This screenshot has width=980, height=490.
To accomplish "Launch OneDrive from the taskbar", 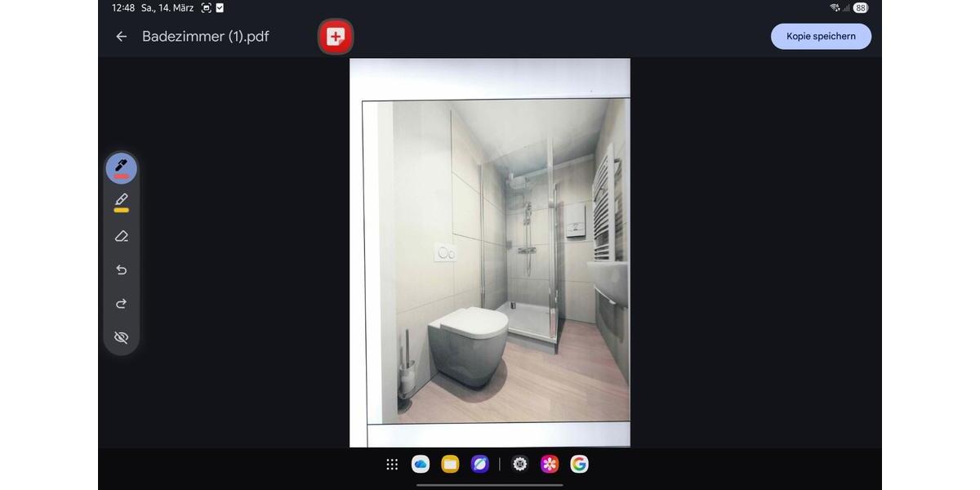I will click(421, 464).
